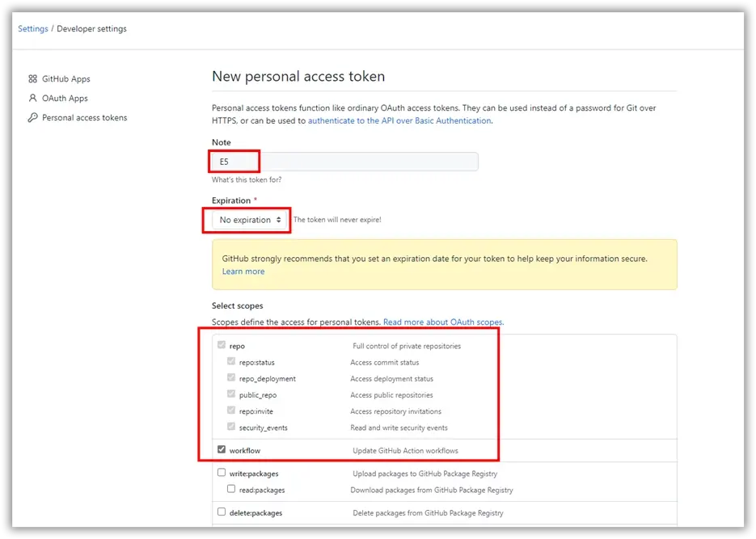Uncheck the top-level repo scope checkbox
756x539 pixels.
(x=222, y=345)
